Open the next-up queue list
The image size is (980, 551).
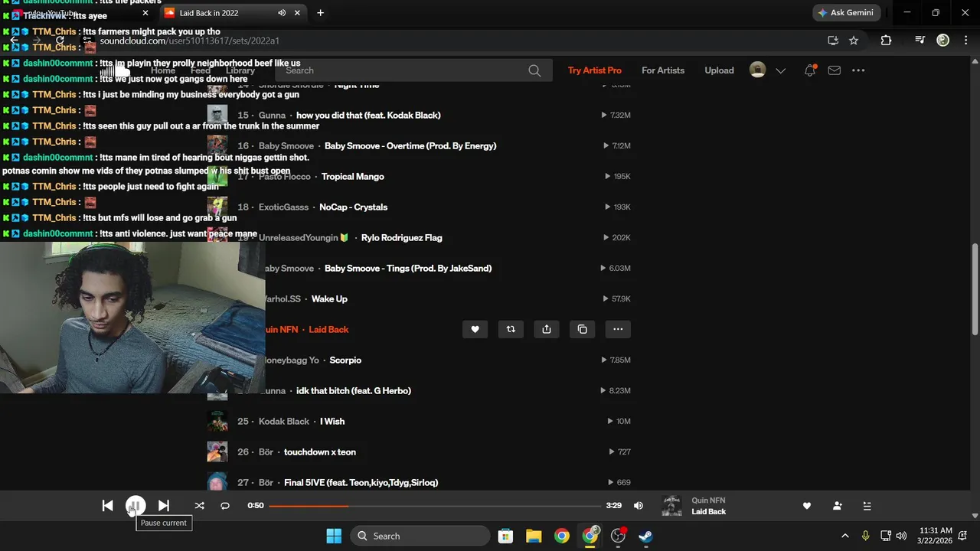867,506
